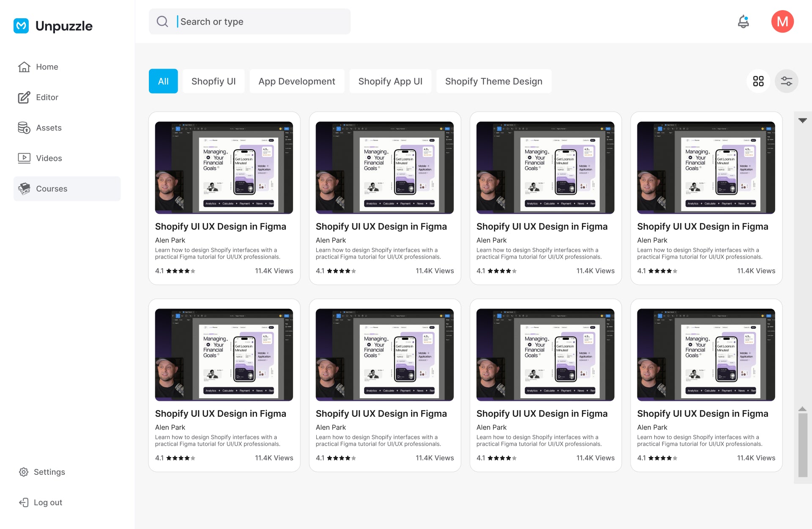Click the scrollbar down arrow at top
This screenshot has height=529, width=812.
(802, 121)
